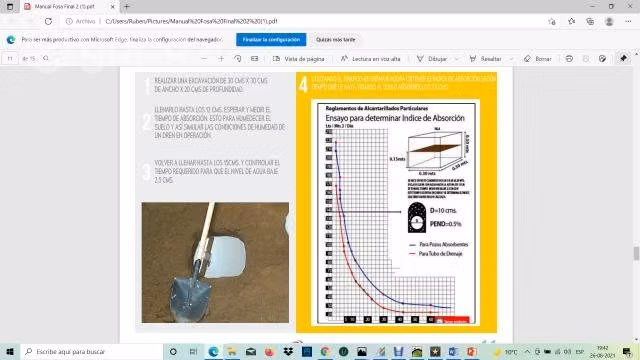The image size is (640, 360).
Task: Add this page to favorites
Action: point(552,22)
